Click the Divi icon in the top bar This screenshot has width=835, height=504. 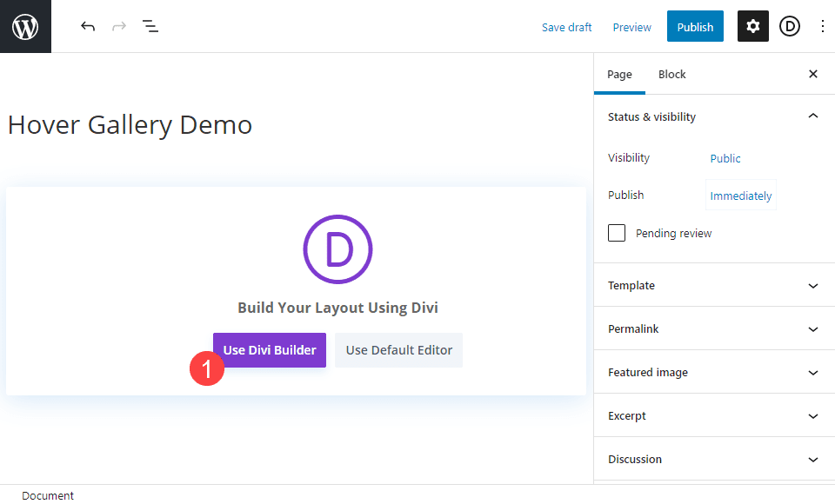[790, 26]
